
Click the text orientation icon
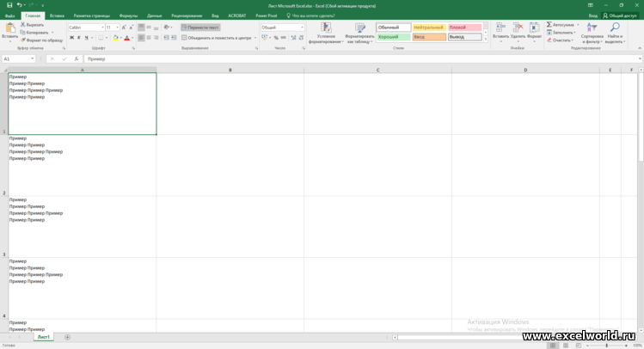pyautogui.click(x=166, y=28)
